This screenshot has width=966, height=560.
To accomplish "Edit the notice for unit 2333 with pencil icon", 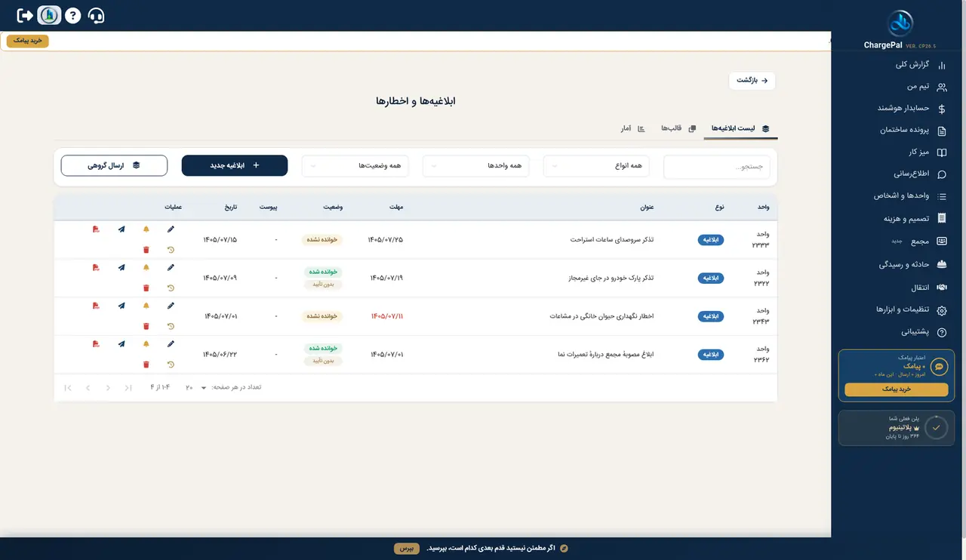I will pos(171,229).
